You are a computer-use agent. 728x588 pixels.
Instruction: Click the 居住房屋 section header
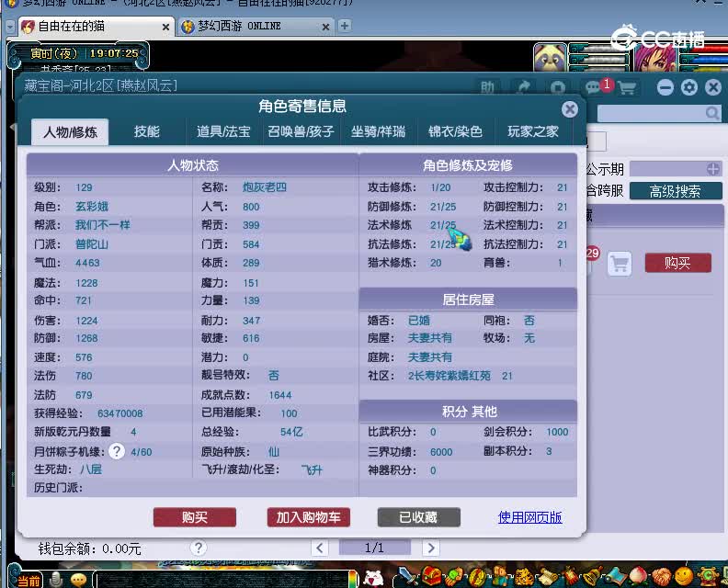click(x=468, y=300)
